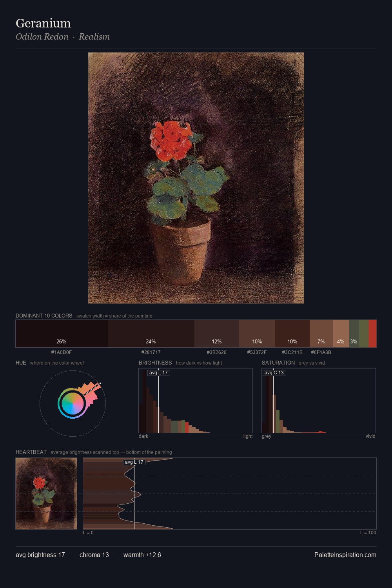The height and width of the screenshot is (588, 392).
Task: Click the 'dark' axis label
Action: (143, 436)
